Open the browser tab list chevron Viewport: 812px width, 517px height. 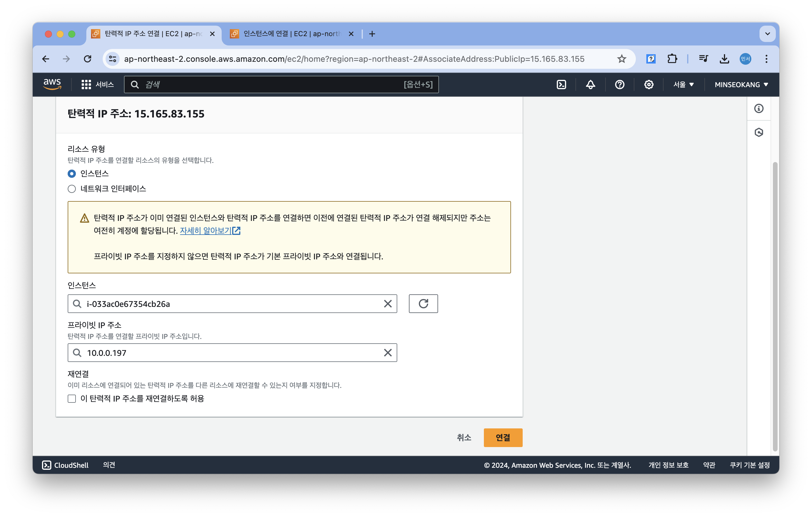(767, 34)
